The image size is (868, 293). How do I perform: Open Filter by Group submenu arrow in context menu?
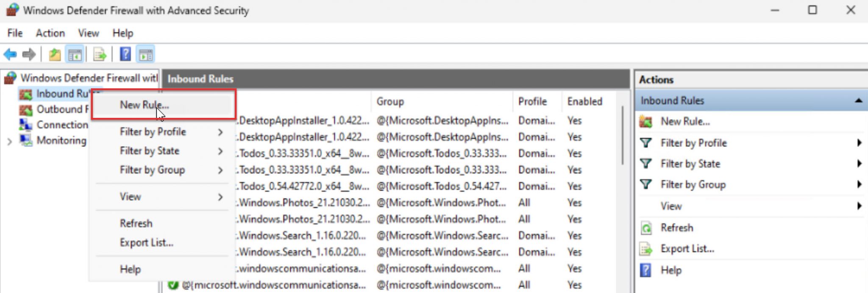[220, 170]
